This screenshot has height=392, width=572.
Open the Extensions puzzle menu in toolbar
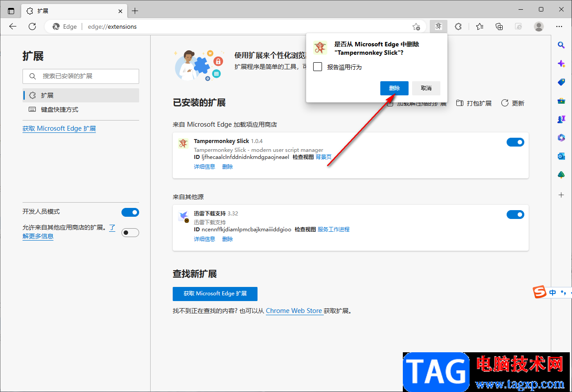(458, 26)
